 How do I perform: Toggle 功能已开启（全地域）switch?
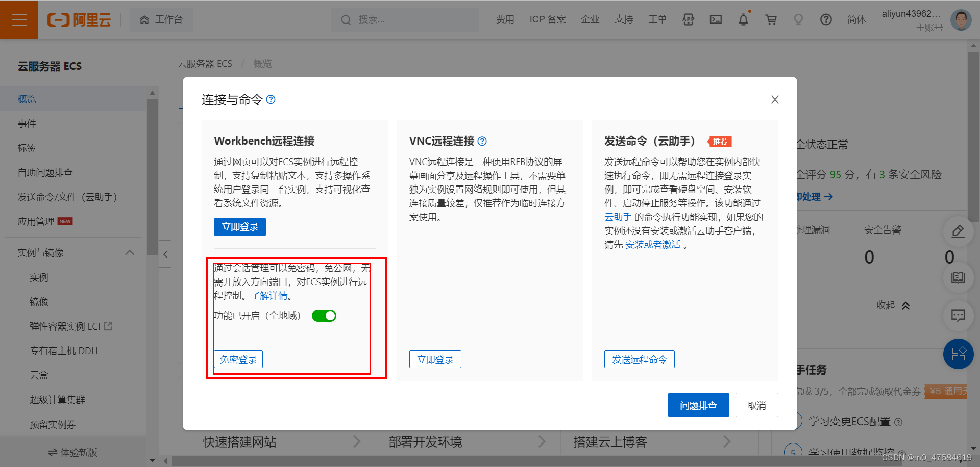(324, 316)
